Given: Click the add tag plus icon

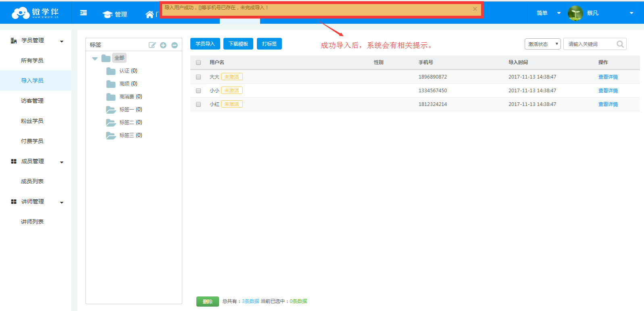Looking at the screenshot, I should [x=163, y=45].
